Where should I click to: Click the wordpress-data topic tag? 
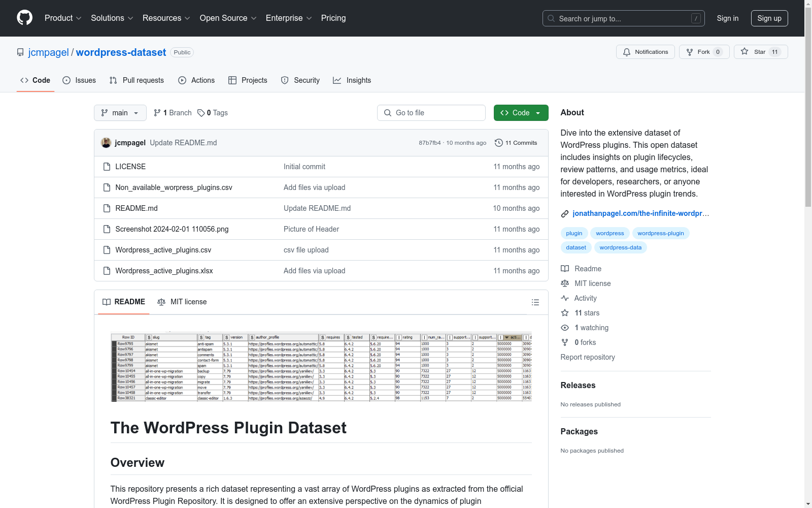(x=621, y=247)
